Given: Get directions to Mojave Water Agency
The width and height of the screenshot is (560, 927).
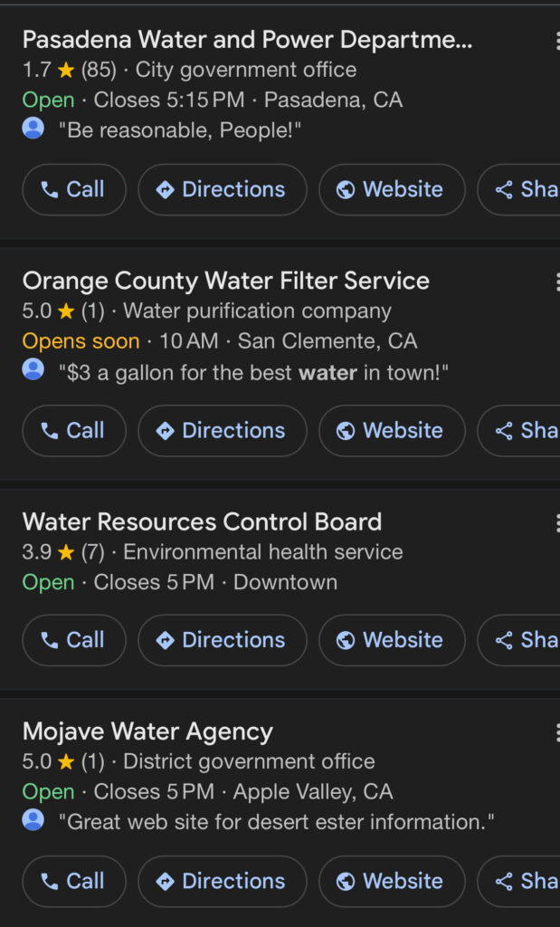Looking at the screenshot, I should [x=222, y=881].
